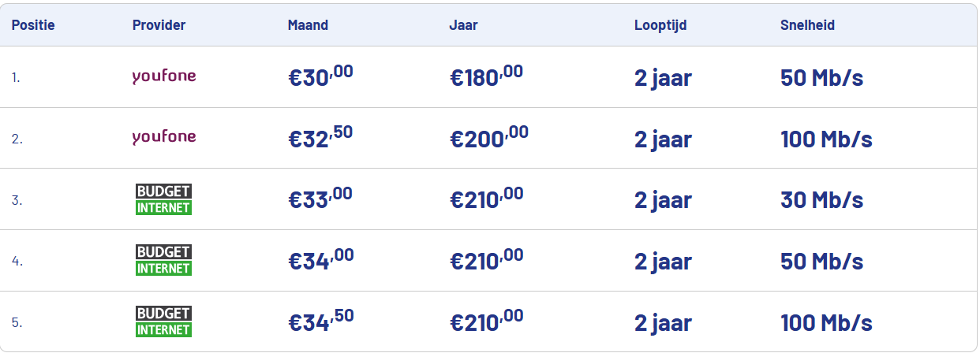
Task: Select the €30,00 monthly price
Action: pyautogui.click(x=320, y=76)
